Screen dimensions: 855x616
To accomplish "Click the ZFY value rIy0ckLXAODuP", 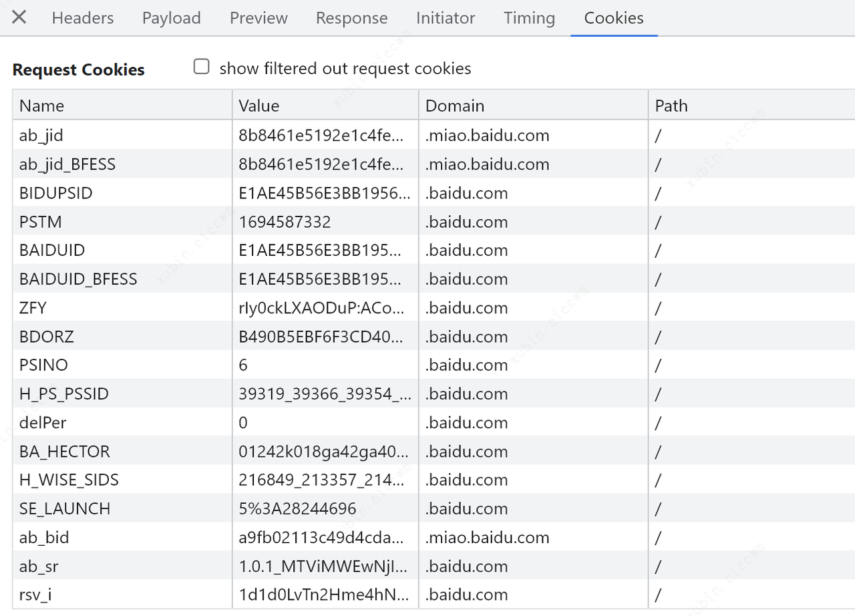I will point(321,308).
